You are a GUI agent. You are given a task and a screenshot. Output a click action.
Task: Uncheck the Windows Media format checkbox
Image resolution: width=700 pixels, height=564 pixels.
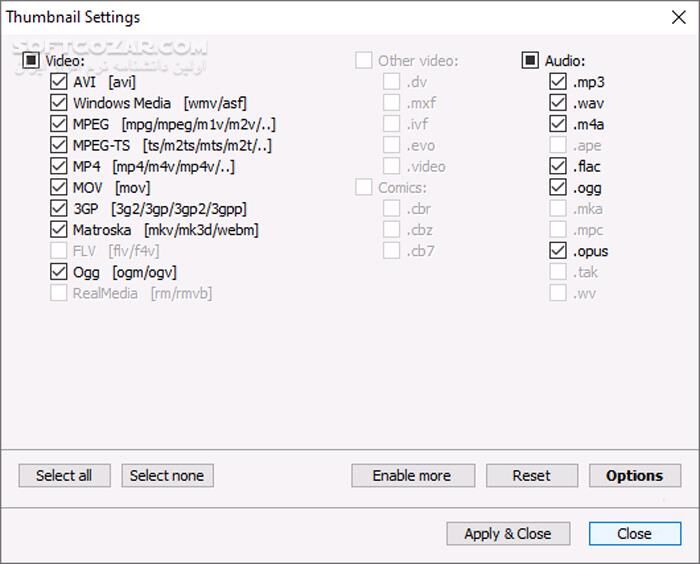pyautogui.click(x=58, y=103)
